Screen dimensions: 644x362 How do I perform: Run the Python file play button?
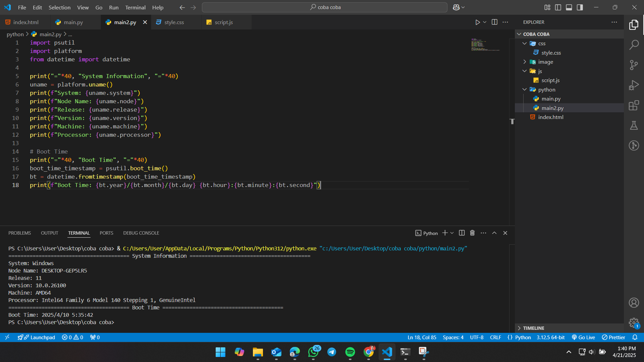pos(478,22)
